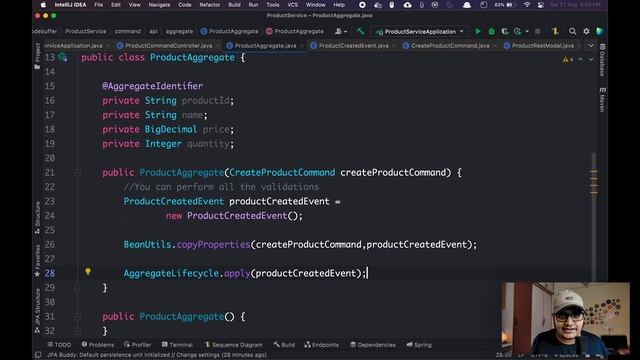Open the Sequence Diagram tool window button
640x360 pixels.
[x=233, y=345]
